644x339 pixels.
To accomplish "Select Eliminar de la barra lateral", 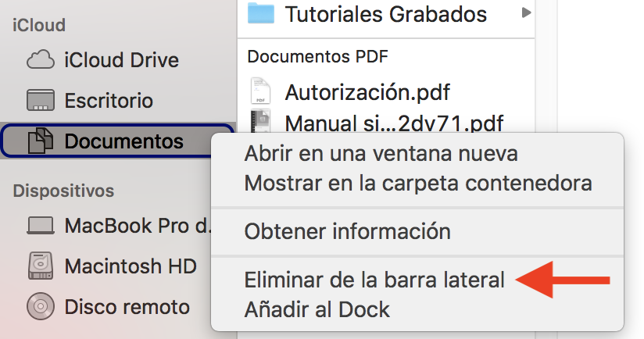I will click(374, 279).
